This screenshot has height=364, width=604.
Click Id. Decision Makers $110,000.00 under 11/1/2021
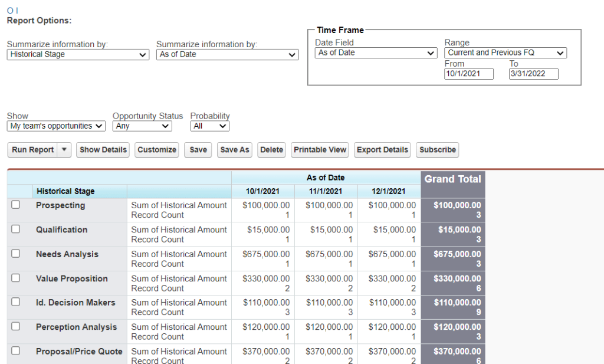[329, 303]
